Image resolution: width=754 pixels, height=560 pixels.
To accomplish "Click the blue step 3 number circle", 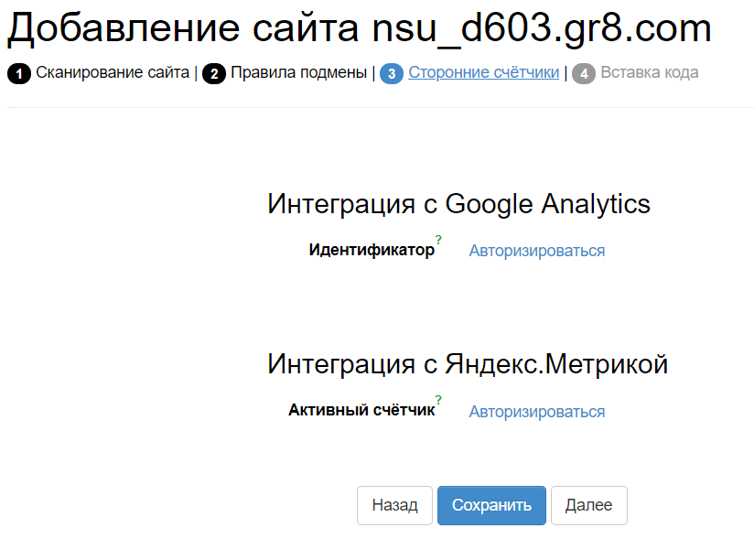I will [x=392, y=74].
